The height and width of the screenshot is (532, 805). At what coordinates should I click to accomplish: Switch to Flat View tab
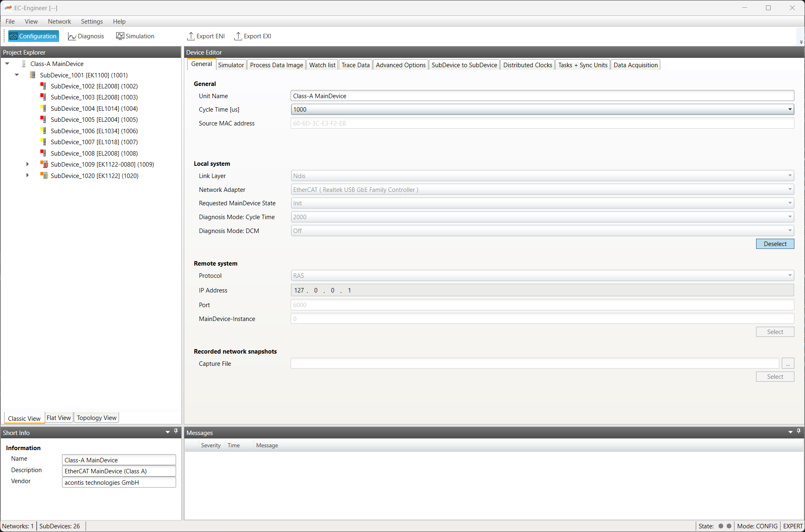click(x=59, y=418)
